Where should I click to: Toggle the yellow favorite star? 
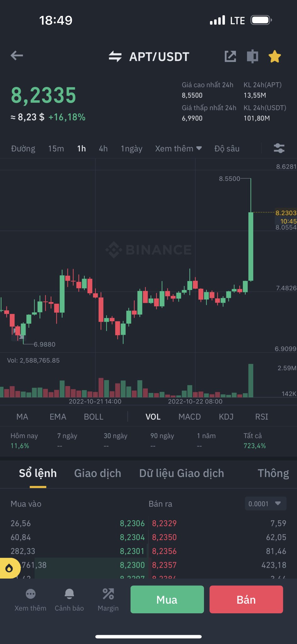[275, 57]
